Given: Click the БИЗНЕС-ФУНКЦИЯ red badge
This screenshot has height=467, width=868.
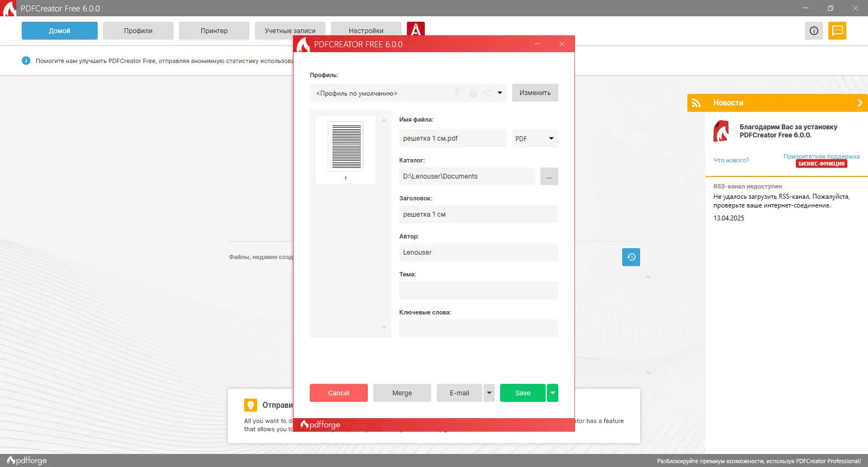Looking at the screenshot, I should coord(821,164).
